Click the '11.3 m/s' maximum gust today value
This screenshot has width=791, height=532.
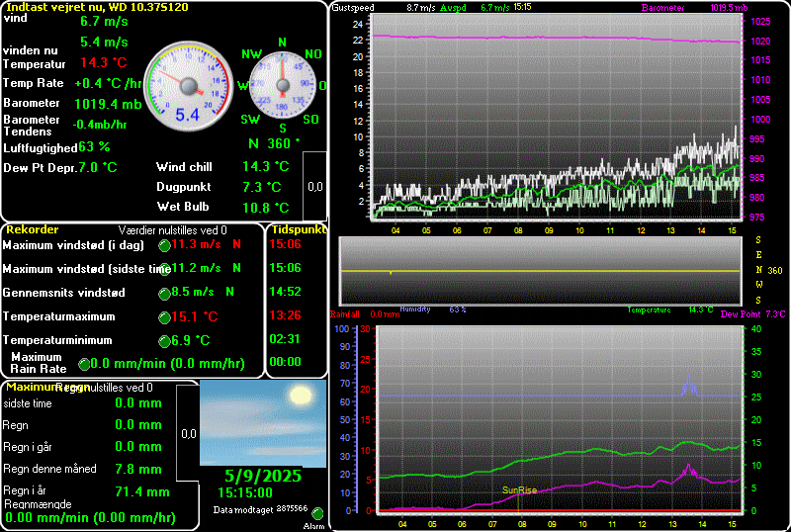click(196, 244)
